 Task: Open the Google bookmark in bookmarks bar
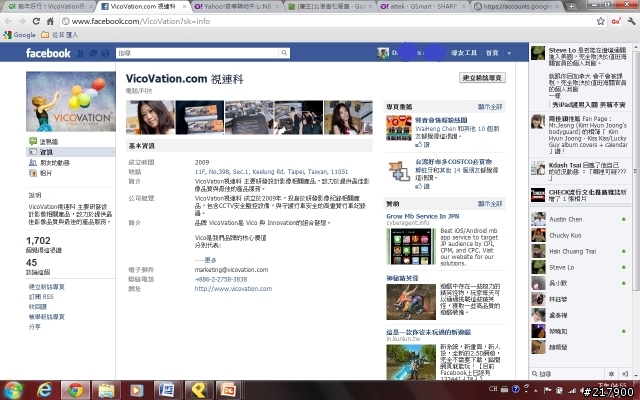point(20,35)
